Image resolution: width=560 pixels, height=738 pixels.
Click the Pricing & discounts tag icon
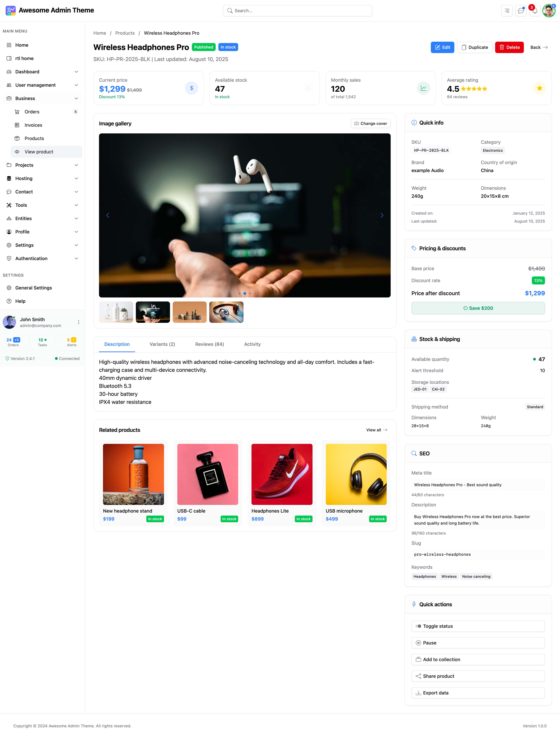pyautogui.click(x=414, y=248)
